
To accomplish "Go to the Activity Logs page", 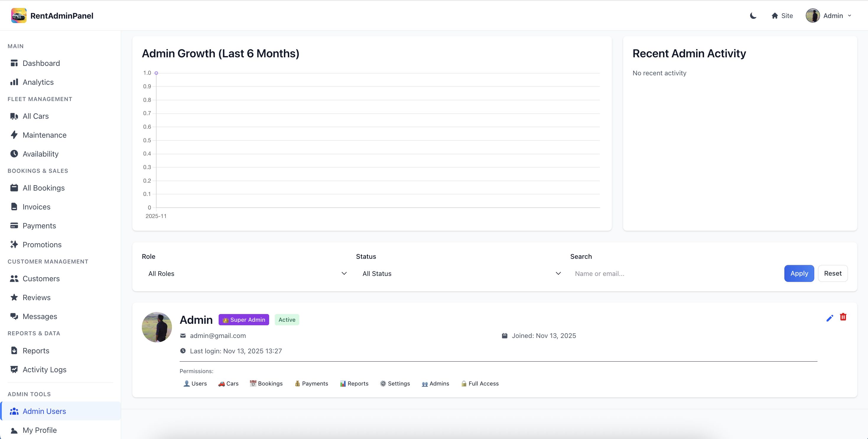I will click(x=44, y=370).
